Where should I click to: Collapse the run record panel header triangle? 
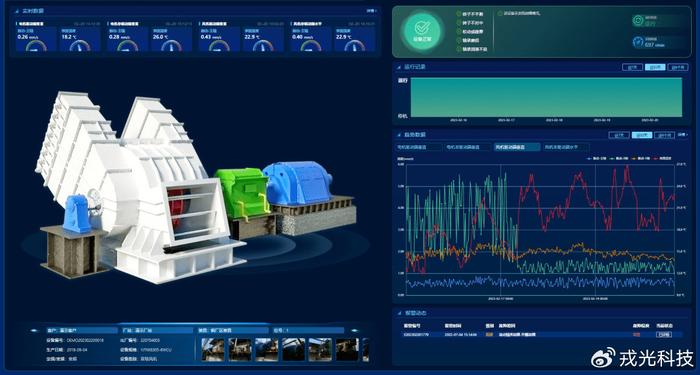(399, 67)
